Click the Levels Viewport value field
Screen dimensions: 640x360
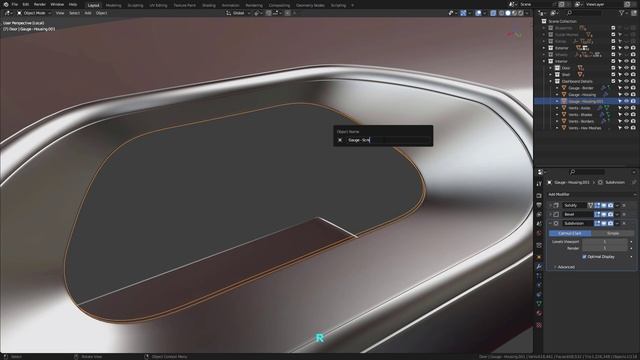pyautogui.click(x=605, y=242)
